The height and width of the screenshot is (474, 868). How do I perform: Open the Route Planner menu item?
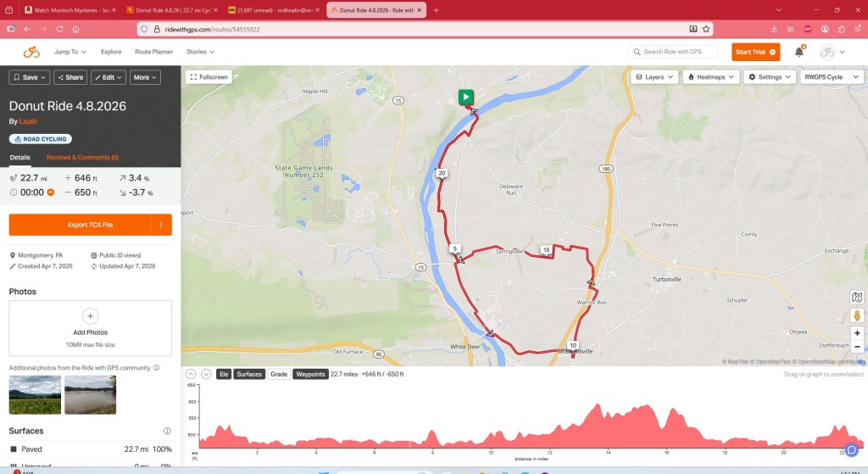[x=154, y=52]
